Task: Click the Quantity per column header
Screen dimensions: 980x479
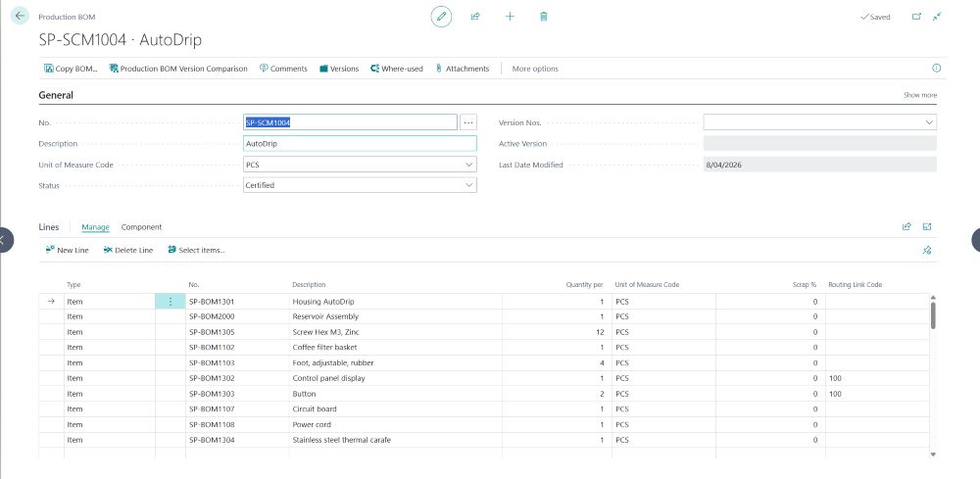Action: coord(584,285)
